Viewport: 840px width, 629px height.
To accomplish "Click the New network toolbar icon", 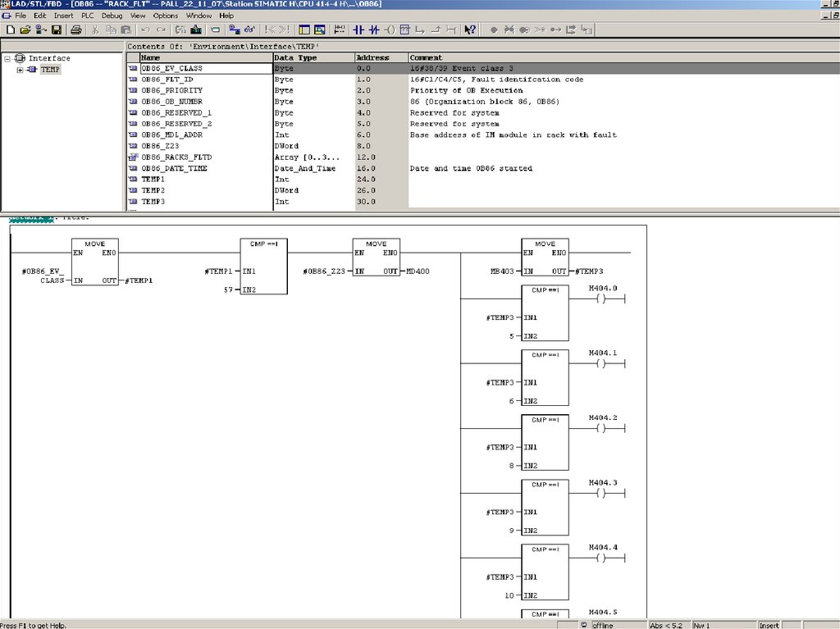I will tap(339, 30).
